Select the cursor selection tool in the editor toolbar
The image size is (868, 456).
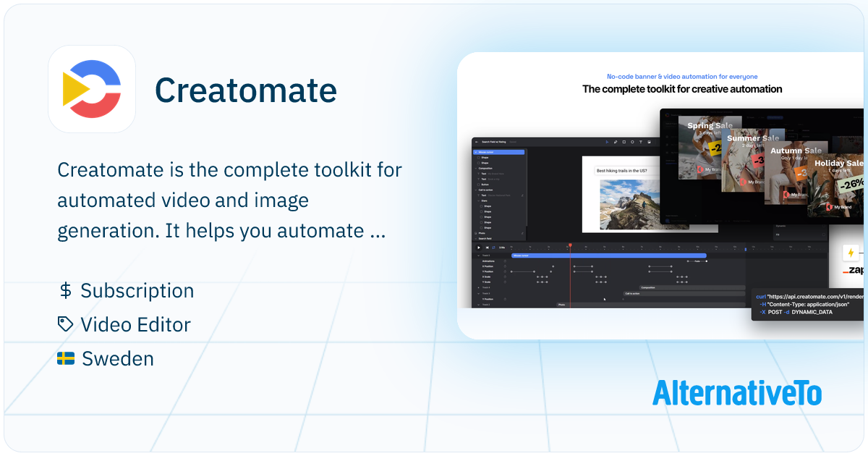click(x=607, y=142)
